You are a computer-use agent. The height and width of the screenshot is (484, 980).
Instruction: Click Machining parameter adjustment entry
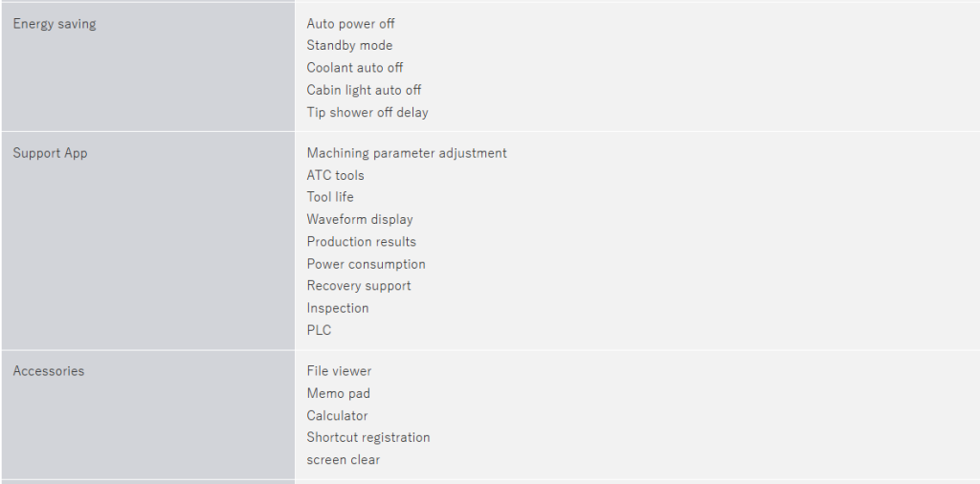pyautogui.click(x=407, y=153)
